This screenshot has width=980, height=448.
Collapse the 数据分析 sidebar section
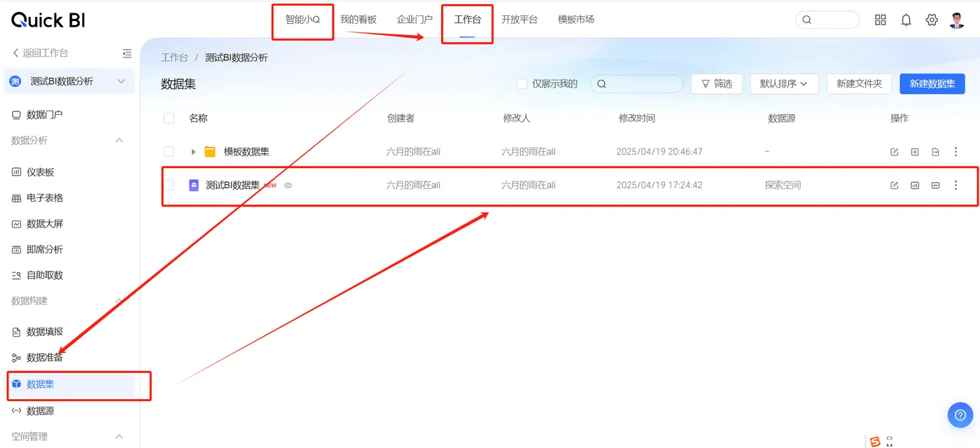(x=119, y=141)
